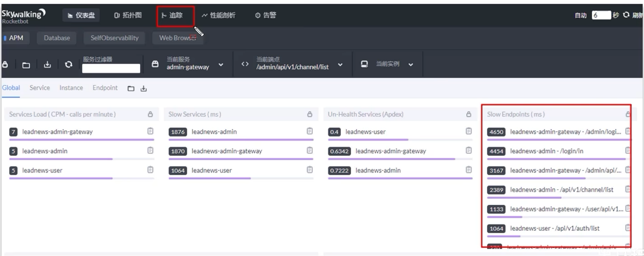Click the download export icon in dark toolbar
The width and height of the screenshot is (644, 256).
click(48, 65)
